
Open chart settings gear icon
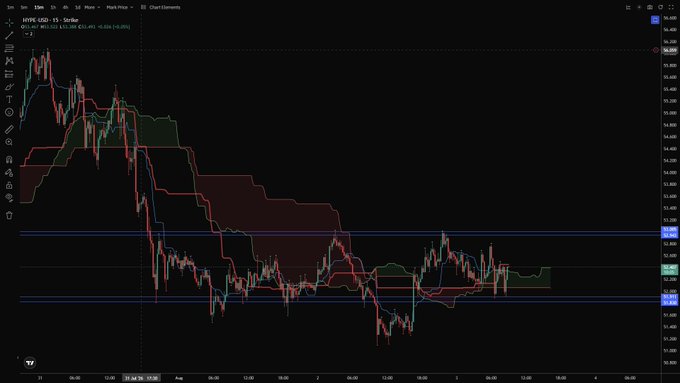(639, 7)
